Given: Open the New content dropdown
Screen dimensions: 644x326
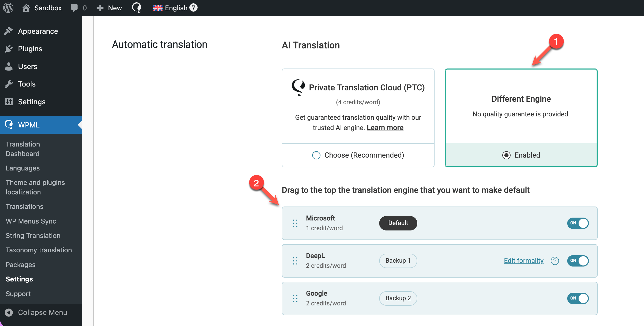Looking at the screenshot, I should point(109,8).
